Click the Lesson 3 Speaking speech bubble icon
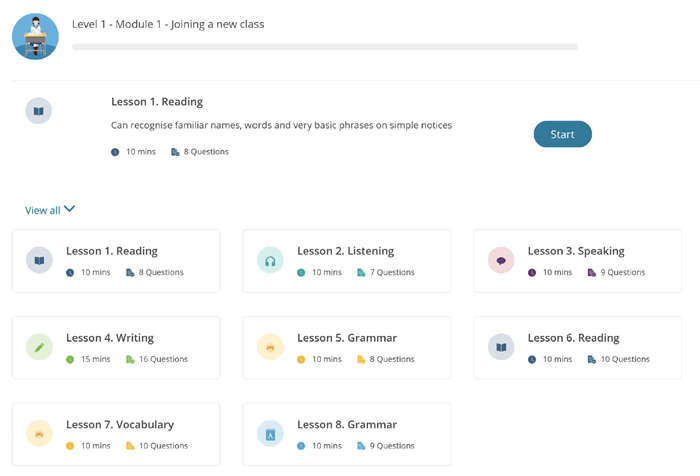Screen dimensions: 700x476 (x=501, y=260)
